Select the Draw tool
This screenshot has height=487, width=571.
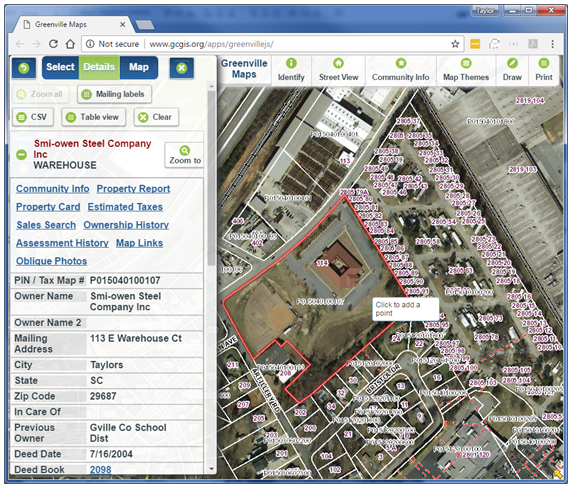[512, 70]
